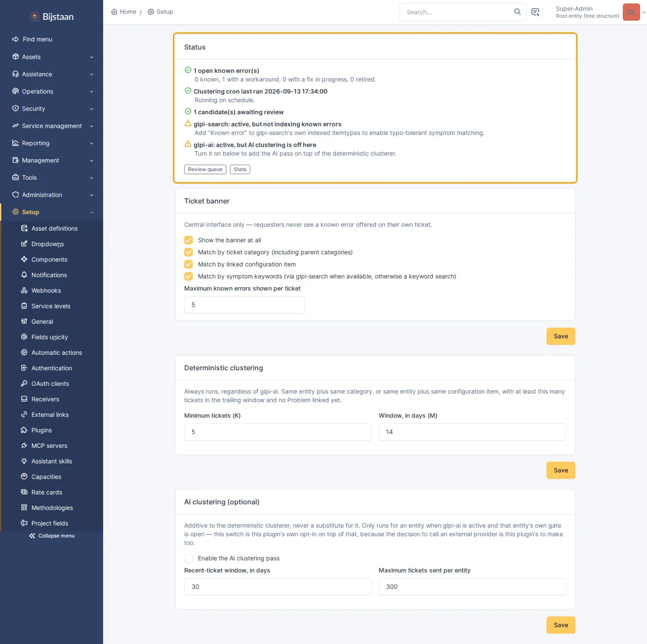Viewport: 647px width, 644px height.
Task: Click the OAuth clients key icon
Action: (x=24, y=384)
